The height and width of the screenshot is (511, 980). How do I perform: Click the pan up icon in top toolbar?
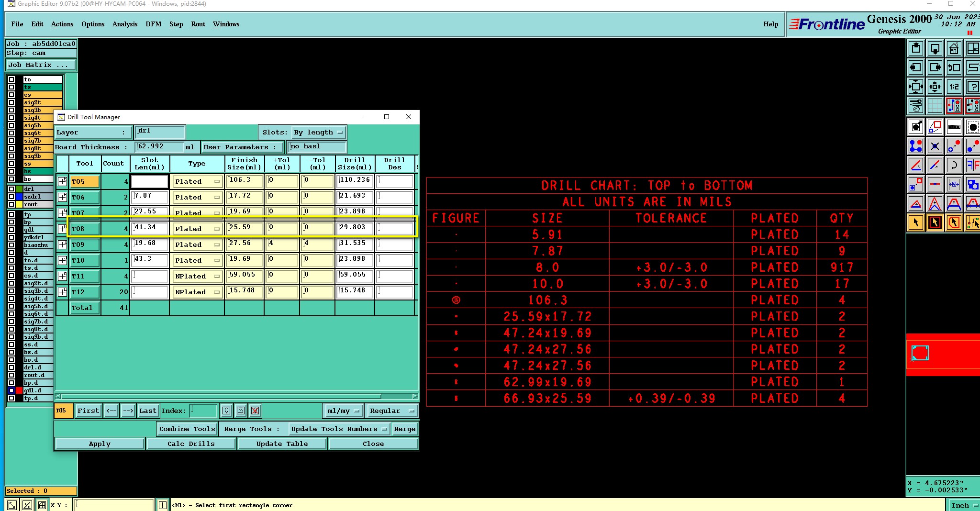[916, 48]
